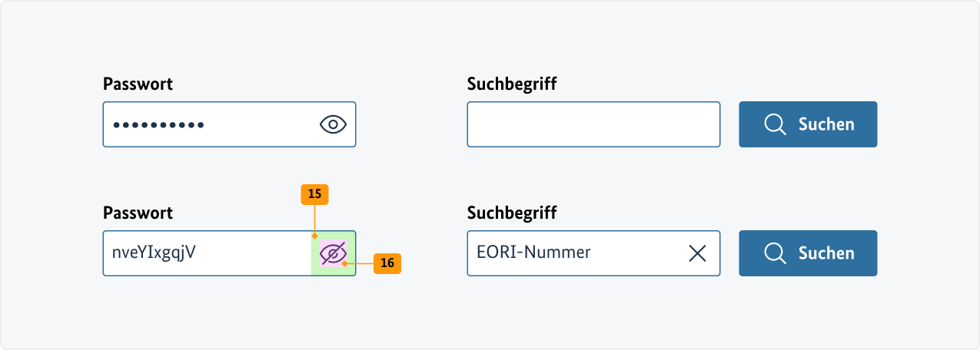The image size is (980, 350).
Task: Focus the empty Suchbegriff input field
Action: click(593, 124)
